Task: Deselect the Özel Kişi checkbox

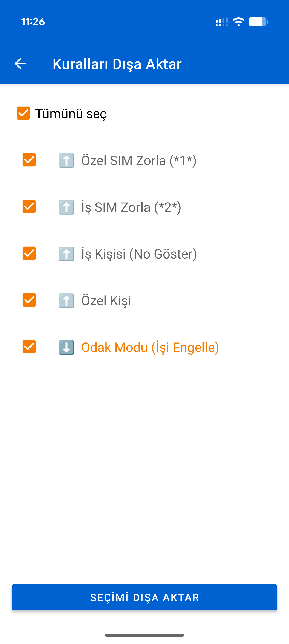Action: click(29, 300)
